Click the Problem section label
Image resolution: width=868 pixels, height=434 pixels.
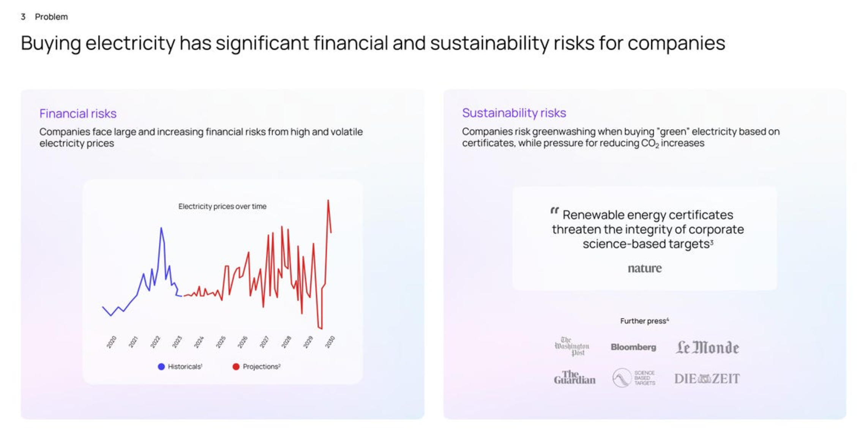click(51, 17)
